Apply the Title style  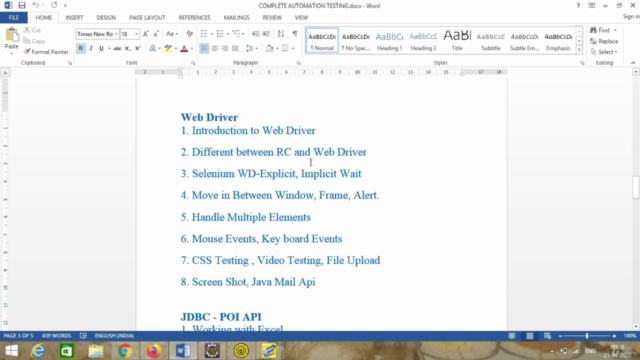click(457, 41)
